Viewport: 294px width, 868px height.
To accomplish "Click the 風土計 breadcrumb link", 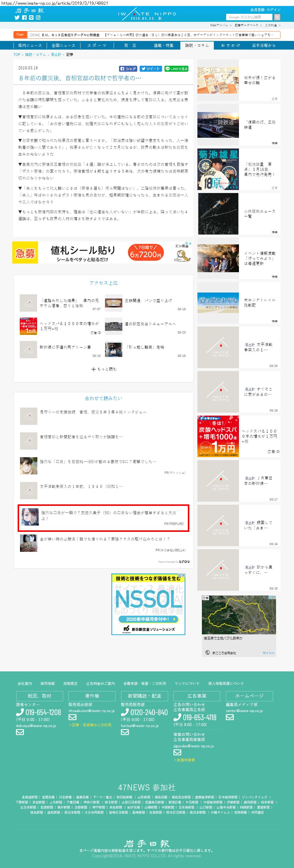I will point(56,55).
